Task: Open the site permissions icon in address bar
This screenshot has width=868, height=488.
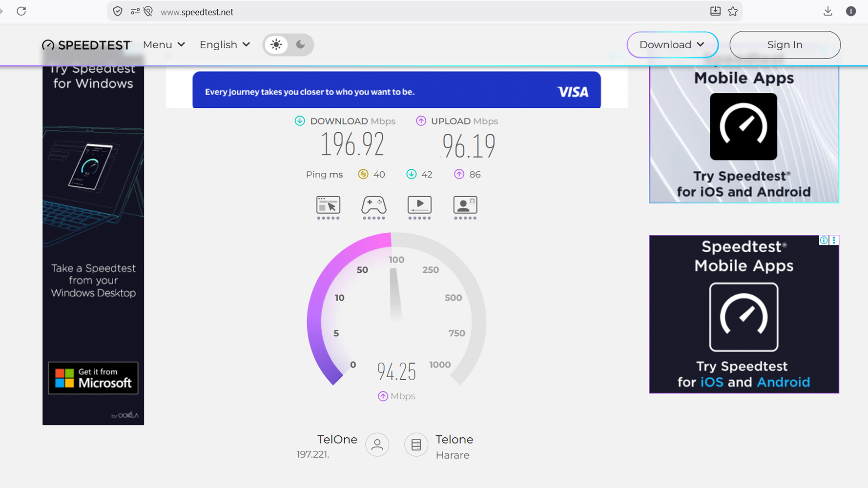Action: [x=135, y=11]
